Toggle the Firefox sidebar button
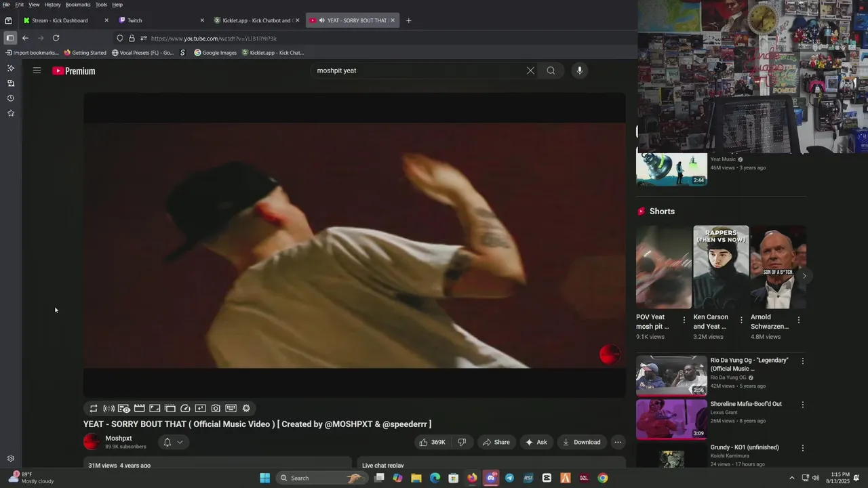 coord(9,38)
